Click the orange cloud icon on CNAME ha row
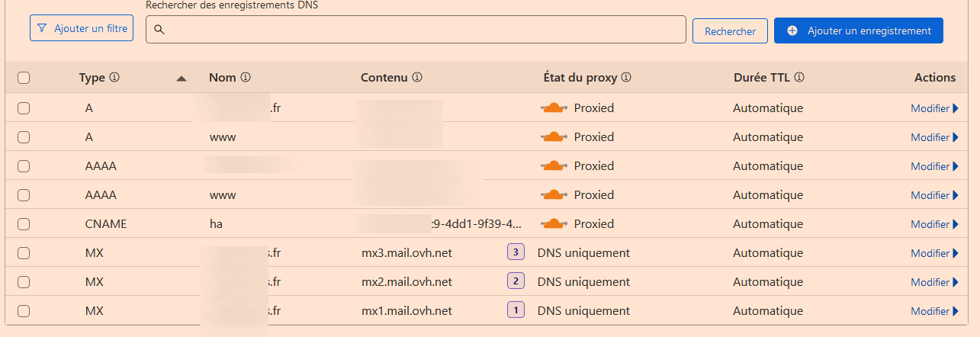 pos(554,224)
